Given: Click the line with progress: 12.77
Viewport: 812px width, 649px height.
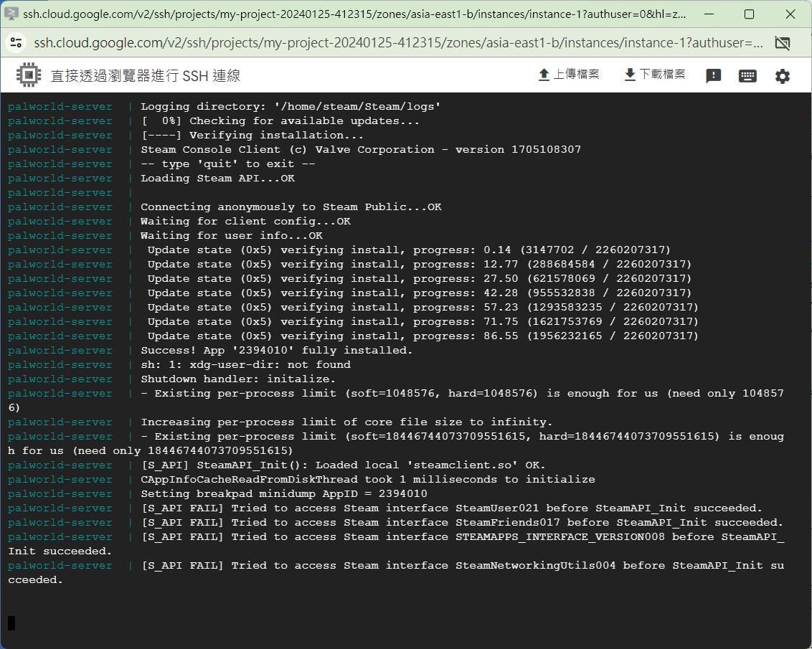Looking at the screenshot, I should 419,265.
